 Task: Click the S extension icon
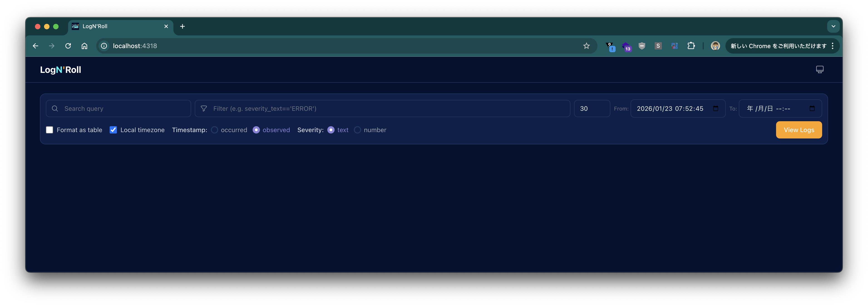[658, 46]
